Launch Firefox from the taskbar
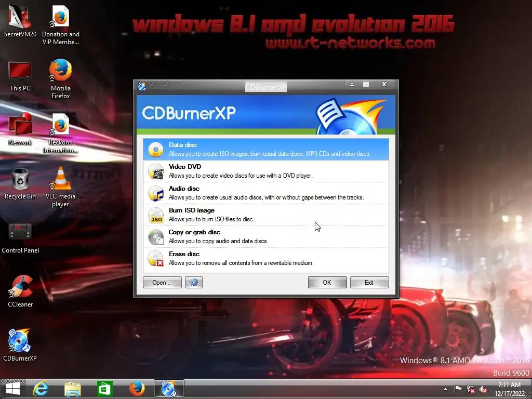 (137, 389)
